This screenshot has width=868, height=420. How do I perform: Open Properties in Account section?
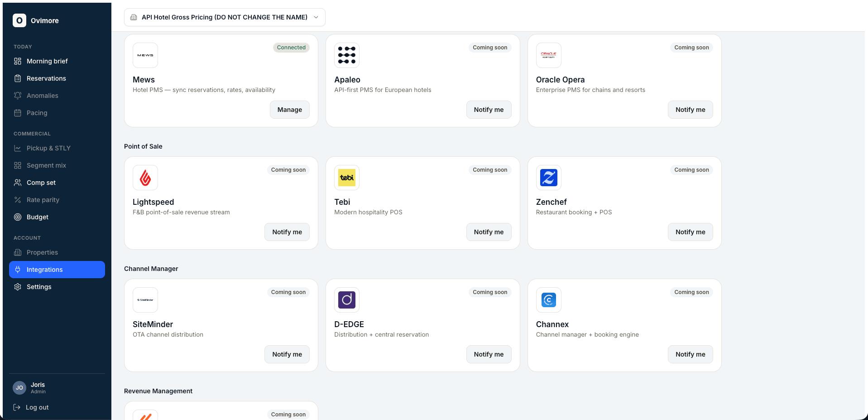57,252
